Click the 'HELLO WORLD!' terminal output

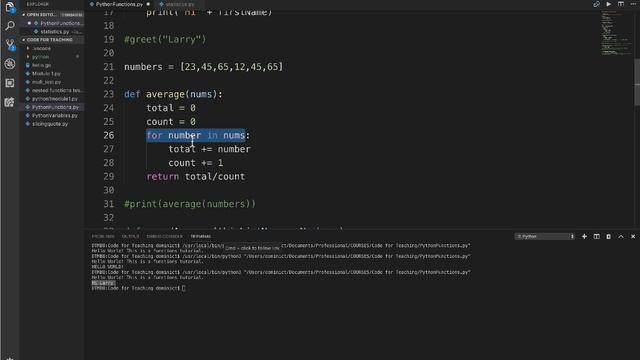(x=107, y=267)
